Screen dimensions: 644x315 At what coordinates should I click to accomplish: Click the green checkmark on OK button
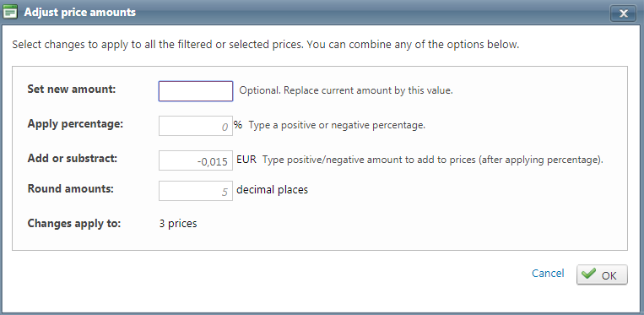(588, 274)
